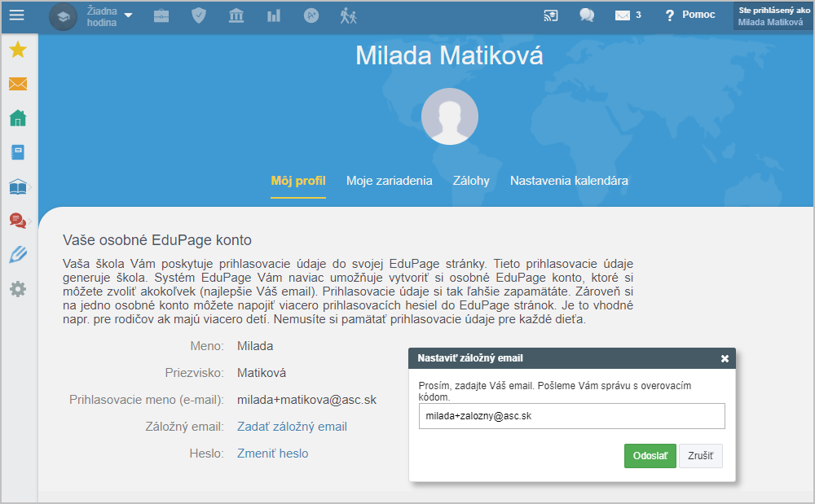Click the Žiadna hodina label
Image resolution: width=815 pixels, height=504 pixels.
point(102,16)
